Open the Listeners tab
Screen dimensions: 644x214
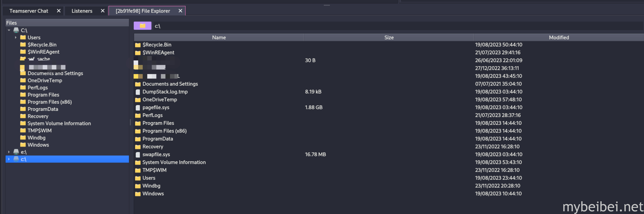tap(82, 11)
